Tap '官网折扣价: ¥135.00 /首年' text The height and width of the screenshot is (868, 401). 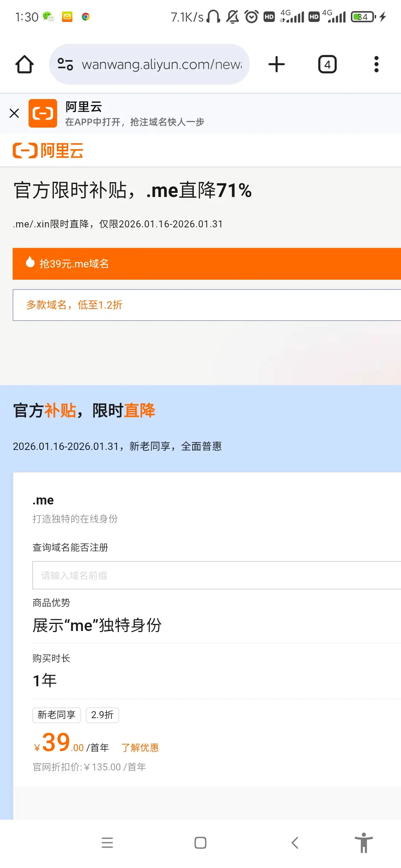pyautogui.click(x=89, y=767)
